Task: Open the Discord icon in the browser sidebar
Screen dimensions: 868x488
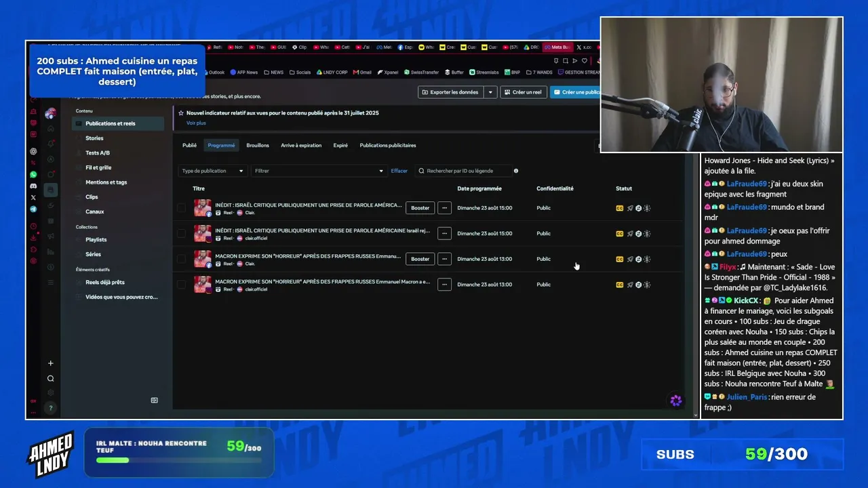Action: [33, 186]
